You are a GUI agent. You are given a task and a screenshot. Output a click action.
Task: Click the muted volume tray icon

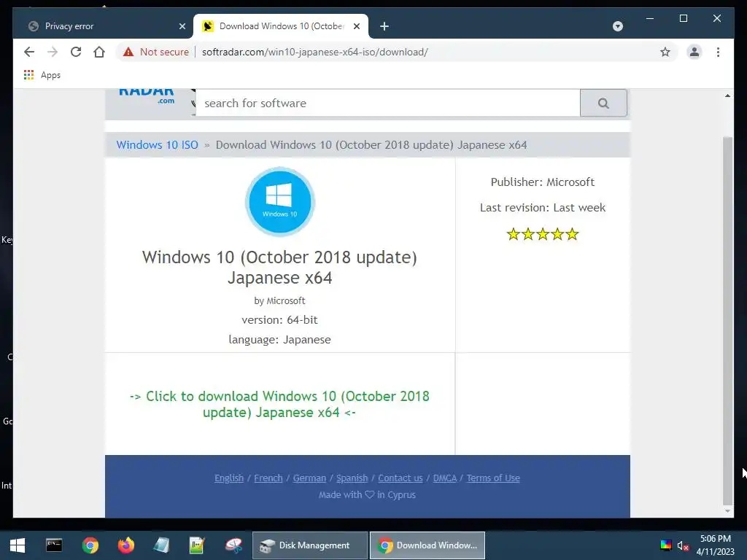click(683, 545)
